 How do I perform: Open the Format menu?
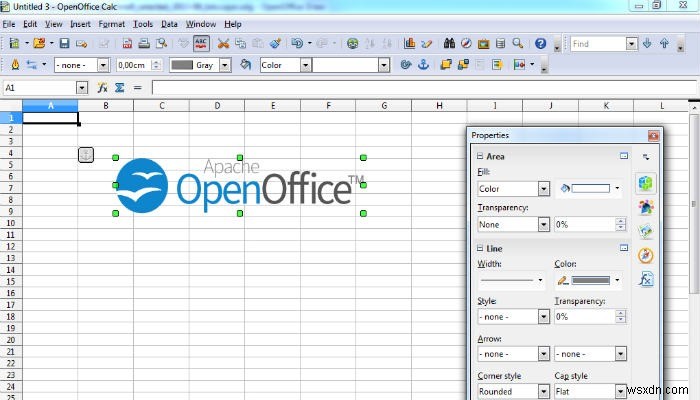click(112, 24)
